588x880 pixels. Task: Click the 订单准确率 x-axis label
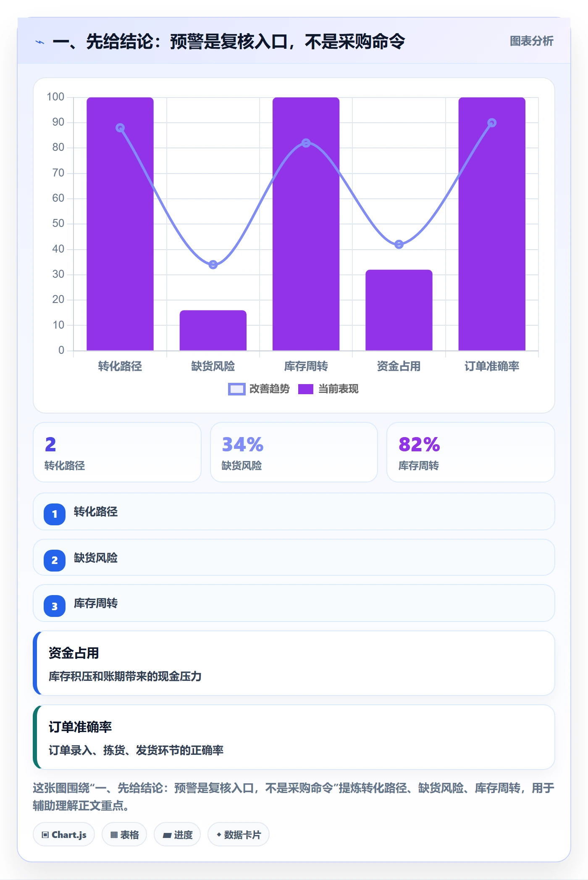point(492,366)
